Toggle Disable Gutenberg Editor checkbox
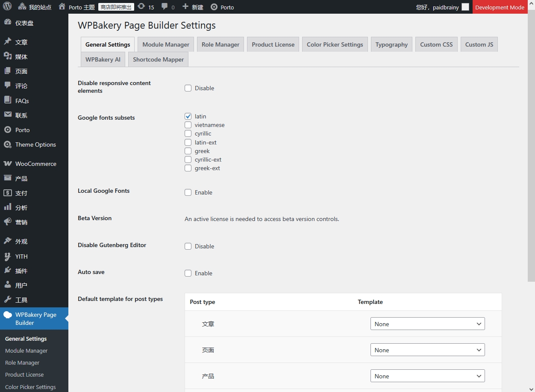Screen dimensions: 535x392 [x=188, y=246]
